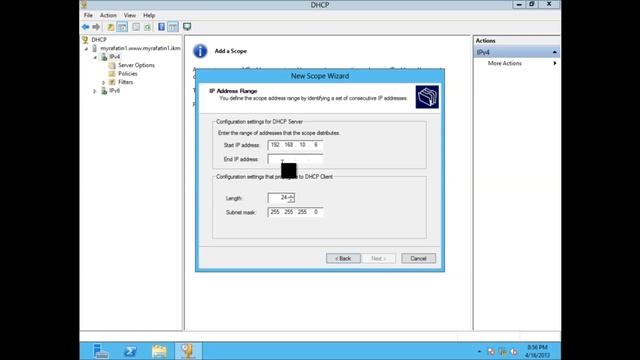Image resolution: width=640 pixels, height=360 pixels.
Task: Click the network tray icon
Action: click(x=502, y=351)
